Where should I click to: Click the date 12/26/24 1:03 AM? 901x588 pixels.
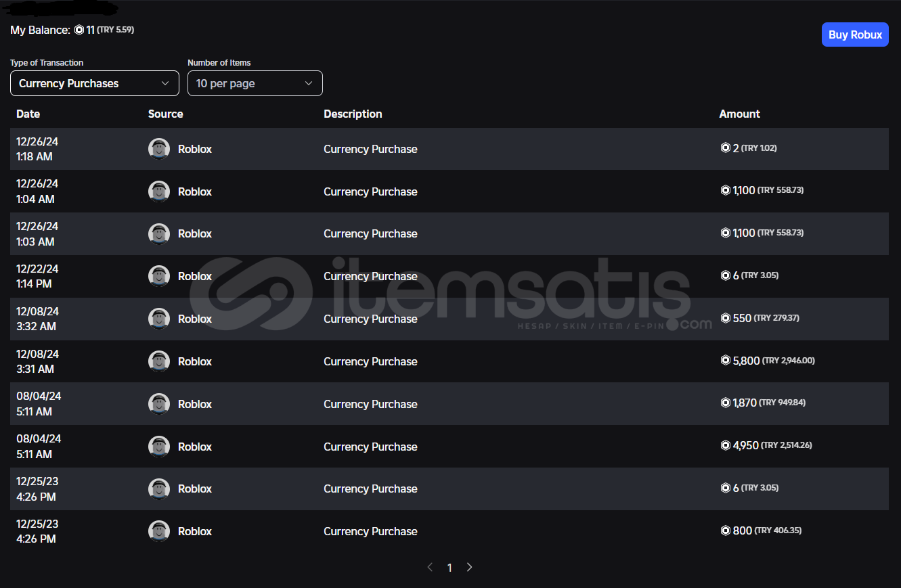click(37, 233)
